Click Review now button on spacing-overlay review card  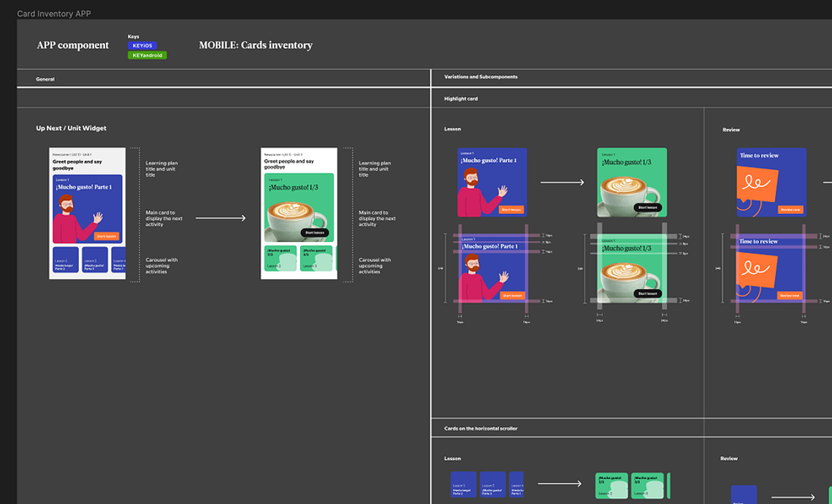790,296
